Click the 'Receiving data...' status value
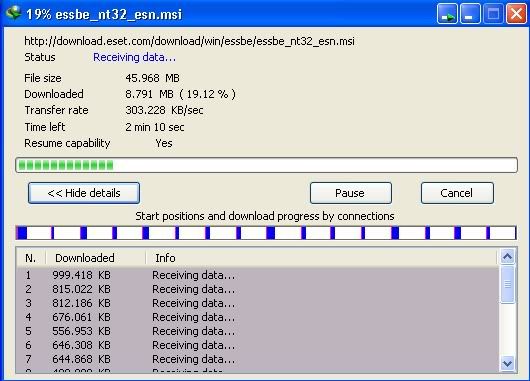This screenshot has width=530, height=381. (x=135, y=57)
